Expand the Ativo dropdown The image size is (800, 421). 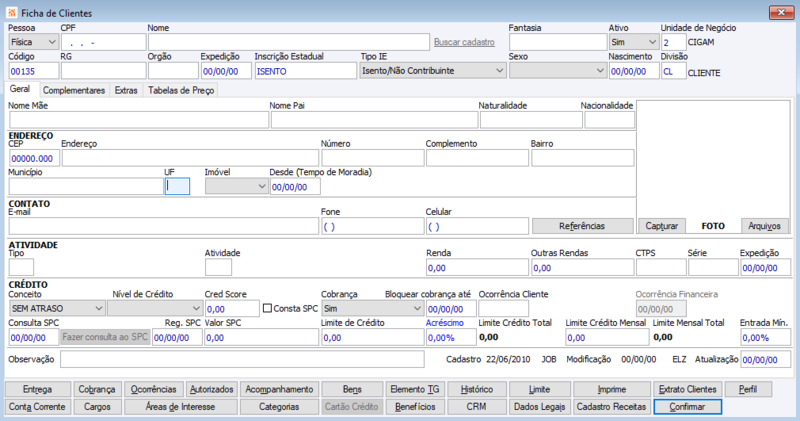633,42
